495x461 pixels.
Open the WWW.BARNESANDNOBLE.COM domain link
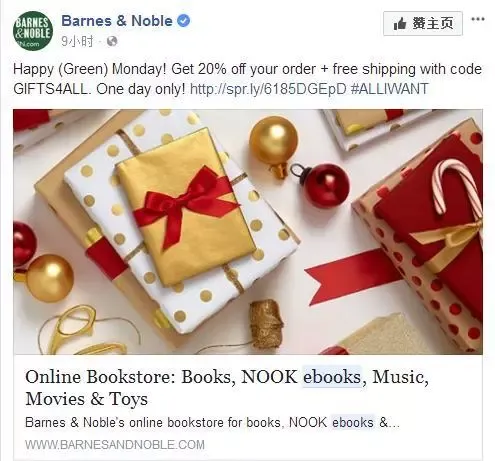[x=115, y=445]
